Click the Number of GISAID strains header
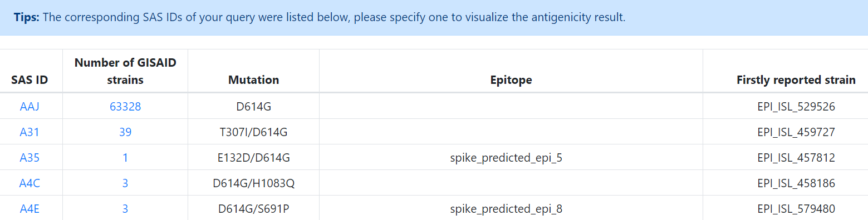 point(125,71)
